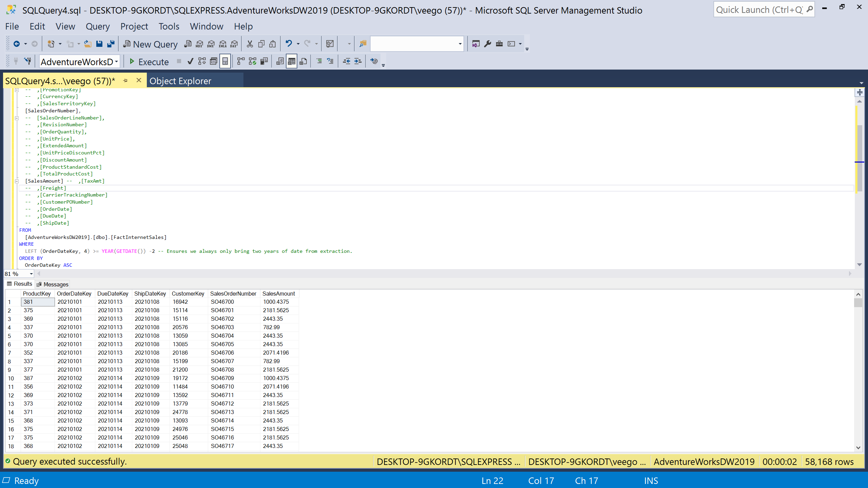The height and width of the screenshot is (488, 868).
Task: Open the 81 % zoom dropdown
Action: click(31, 274)
